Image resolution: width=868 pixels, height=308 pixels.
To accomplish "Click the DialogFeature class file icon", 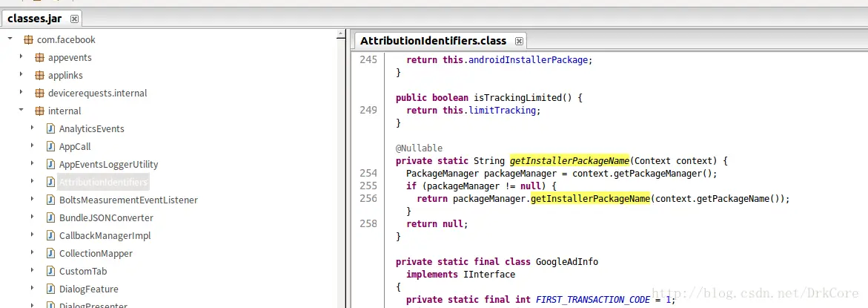I will point(50,289).
